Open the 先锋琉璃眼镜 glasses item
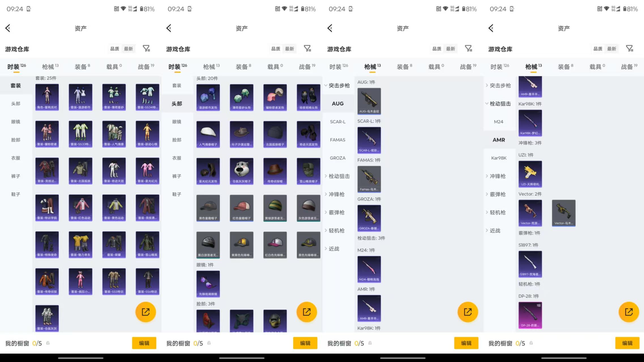 208,284
